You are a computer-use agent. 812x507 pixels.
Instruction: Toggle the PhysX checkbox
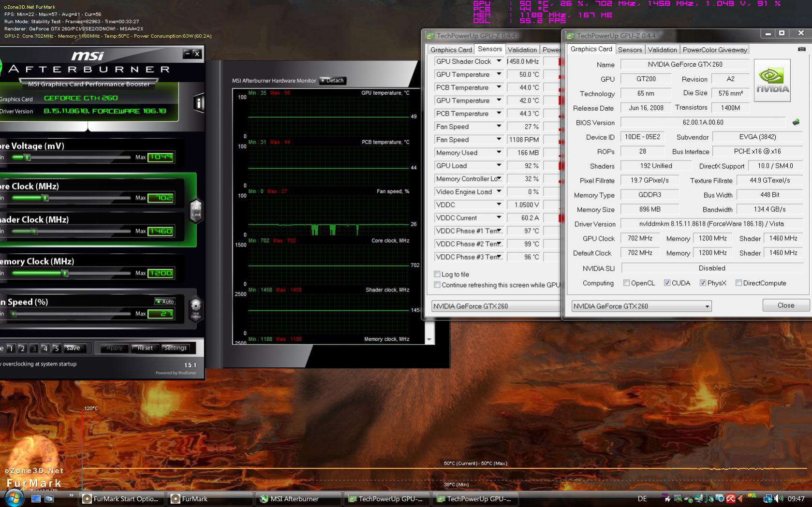(703, 283)
